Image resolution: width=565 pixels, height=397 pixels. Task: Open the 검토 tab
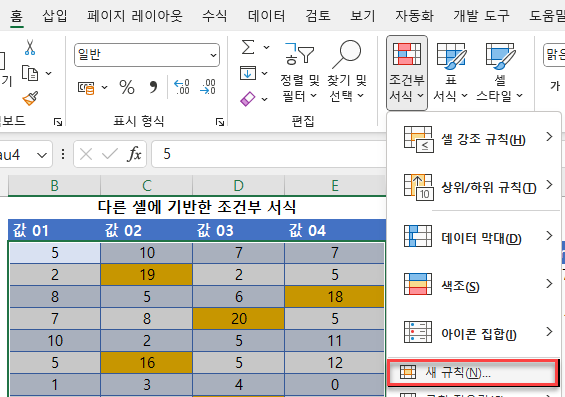[x=318, y=16]
